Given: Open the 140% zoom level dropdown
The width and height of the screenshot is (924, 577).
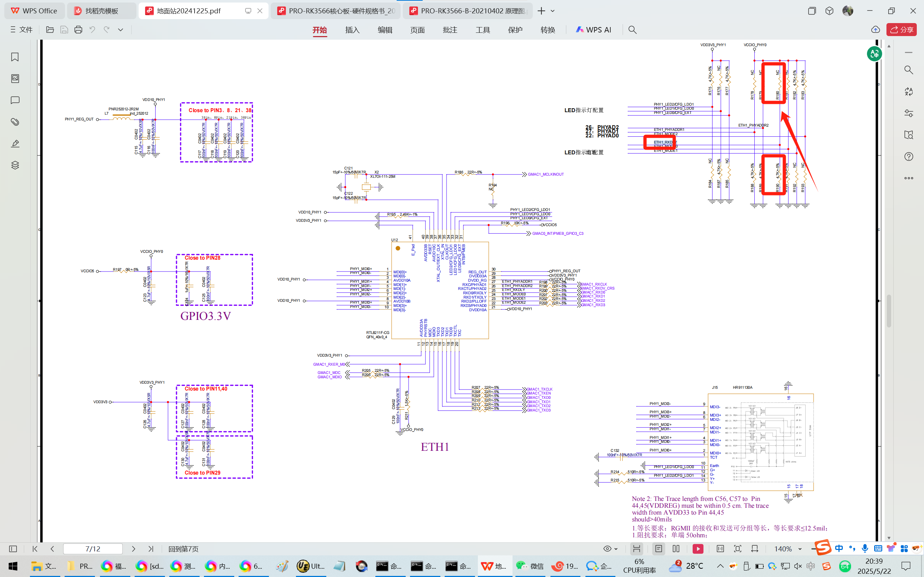Looking at the screenshot, I should click(x=800, y=549).
